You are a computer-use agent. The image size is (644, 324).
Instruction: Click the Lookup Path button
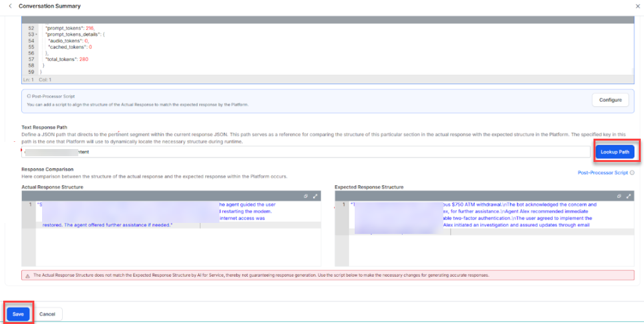point(614,152)
